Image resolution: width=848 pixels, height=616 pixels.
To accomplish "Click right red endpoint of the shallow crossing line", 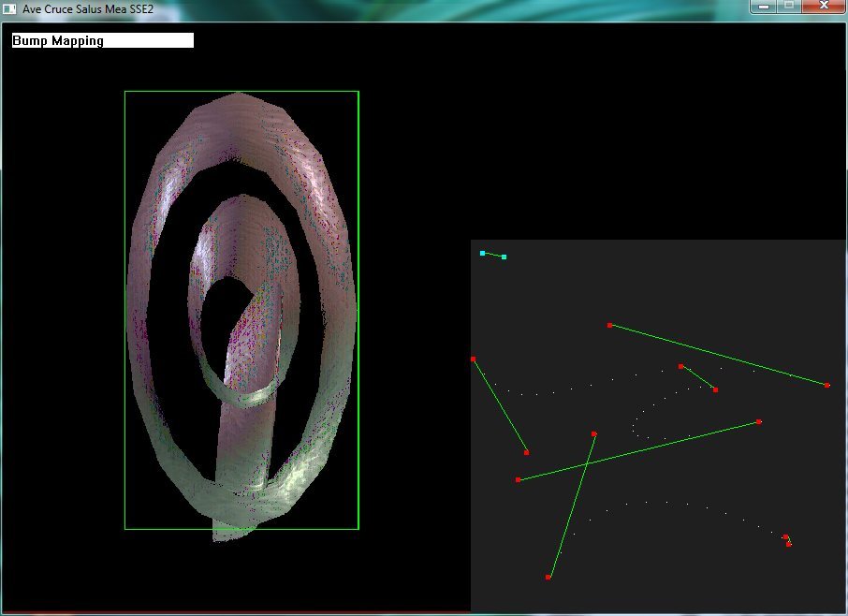I will (758, 422).
